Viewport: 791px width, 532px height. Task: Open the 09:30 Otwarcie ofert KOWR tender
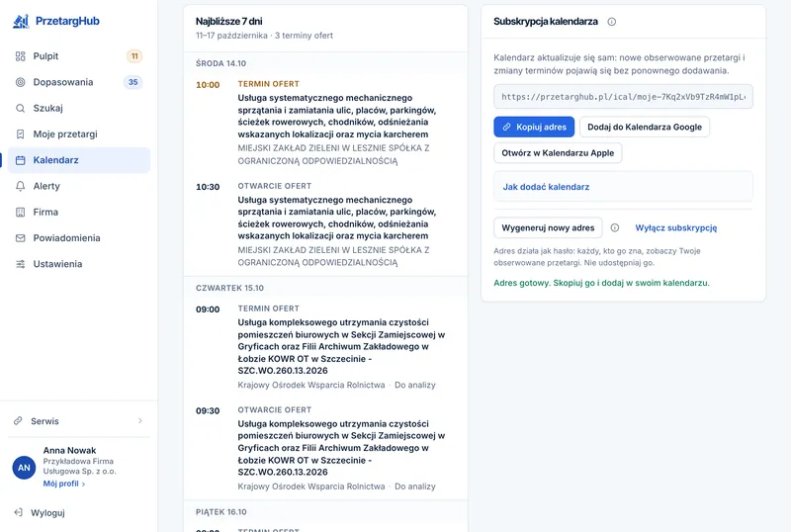[325, 448]
